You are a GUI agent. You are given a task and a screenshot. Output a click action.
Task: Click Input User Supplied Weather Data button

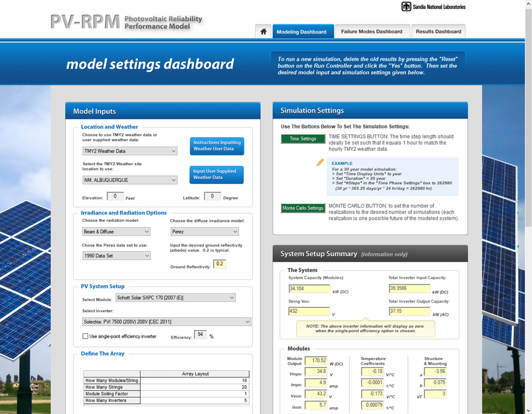point(217,174)
